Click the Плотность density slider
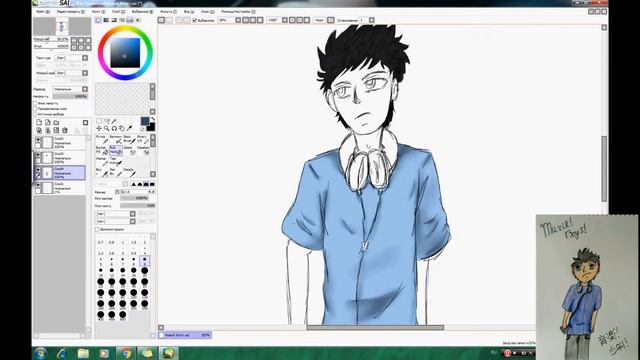 click(138, 206)
